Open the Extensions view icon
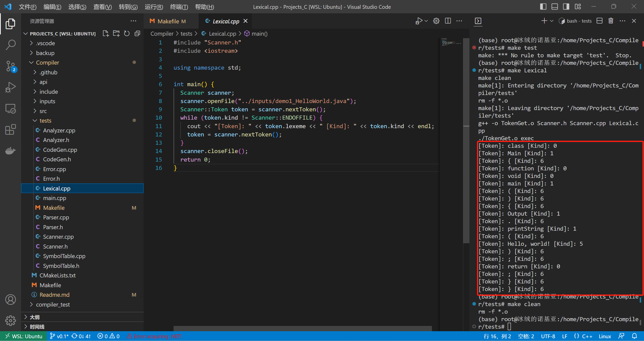Viewport: 644px width, 341px height. (x=10, y=130)
